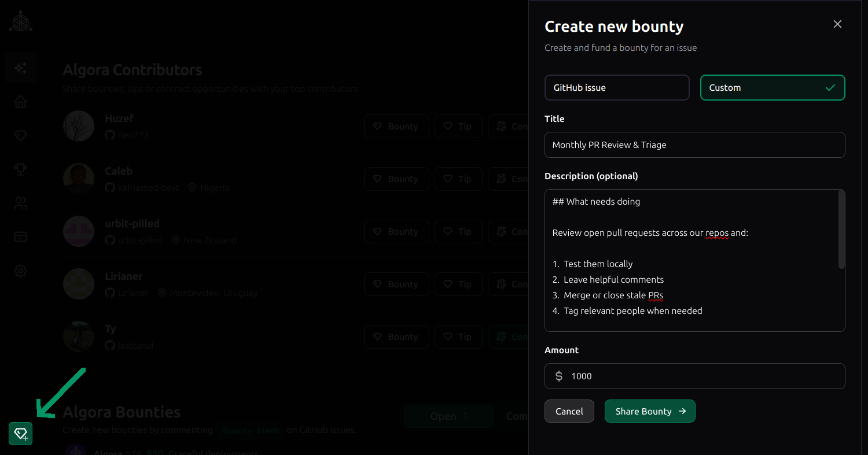Screen dimensions: 868x455
Task: Open Settings gear in sidebar
Action: [x=21, y=271]
